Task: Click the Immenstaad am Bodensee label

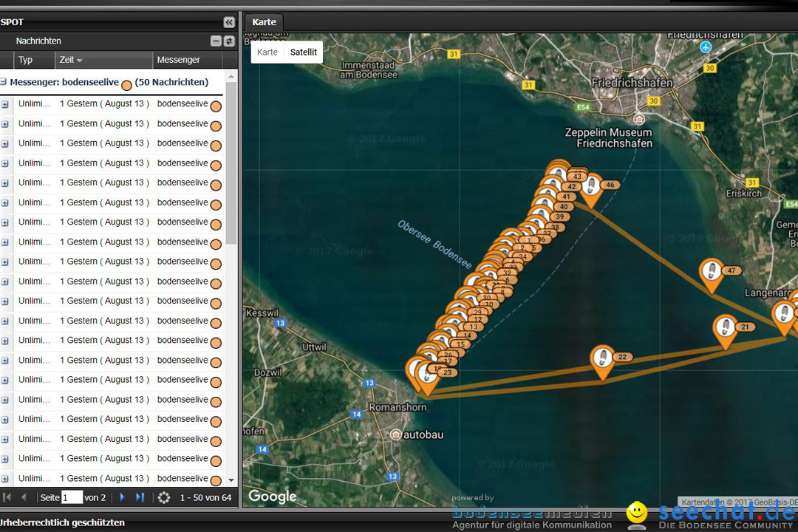Action: point(369,70)
